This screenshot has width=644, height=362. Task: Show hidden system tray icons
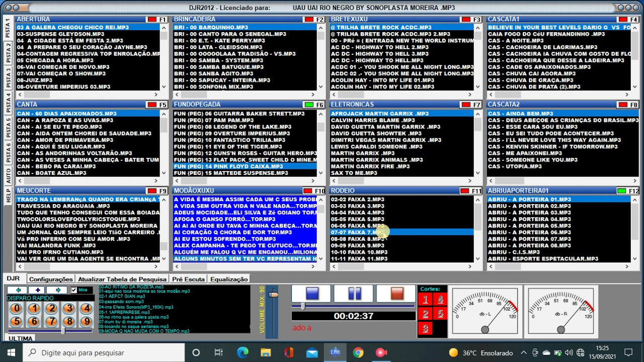[524, 352]
